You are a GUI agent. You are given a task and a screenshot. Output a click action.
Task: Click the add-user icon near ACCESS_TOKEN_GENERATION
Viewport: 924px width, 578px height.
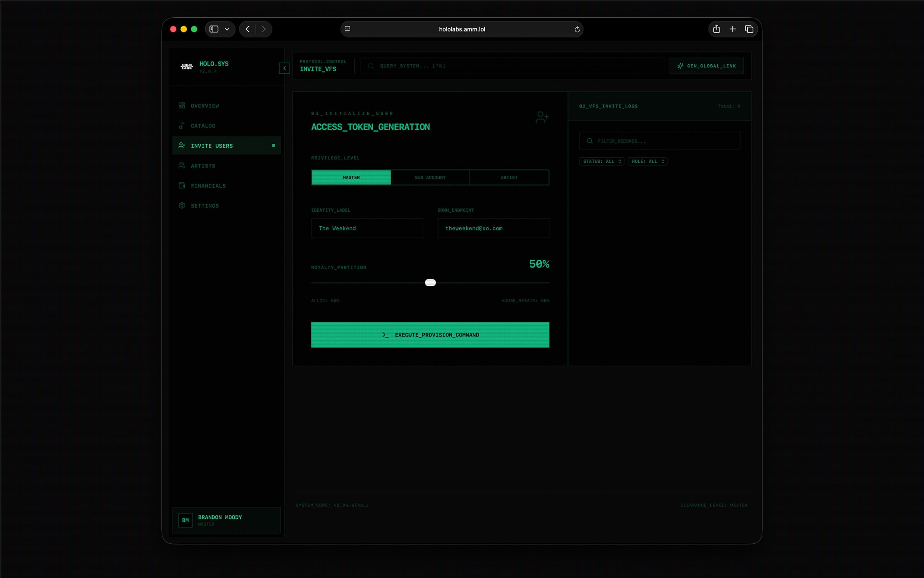(542, 118)
